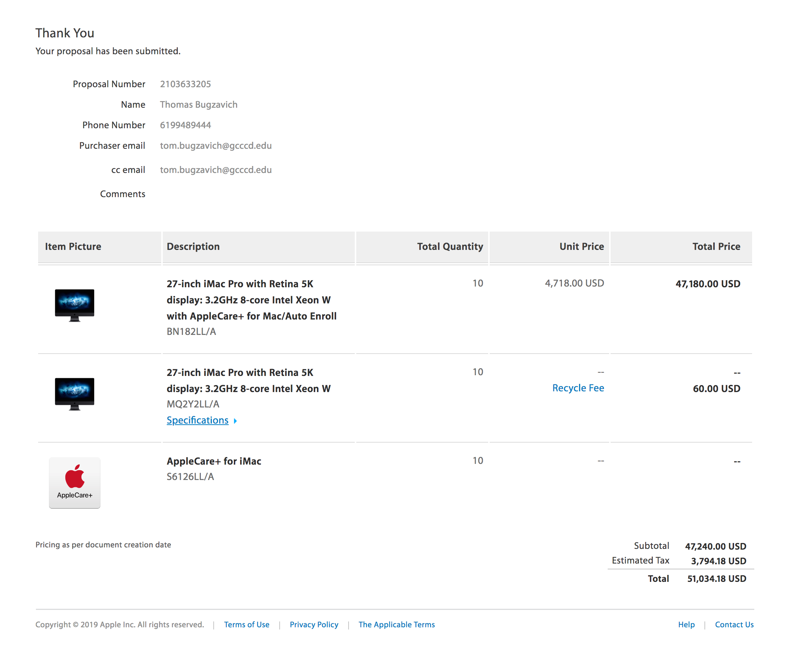
Task: Click the Thank You heading
Action: coord(65,33)
